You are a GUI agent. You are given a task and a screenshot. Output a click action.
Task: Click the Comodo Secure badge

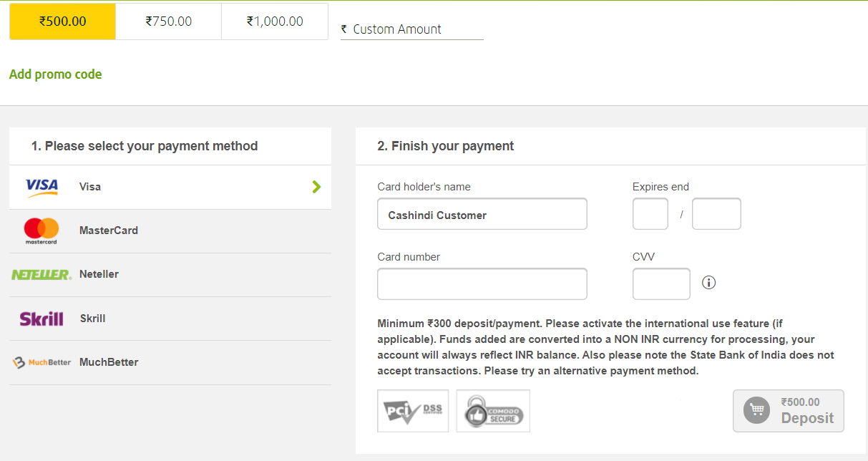[493, 411]
